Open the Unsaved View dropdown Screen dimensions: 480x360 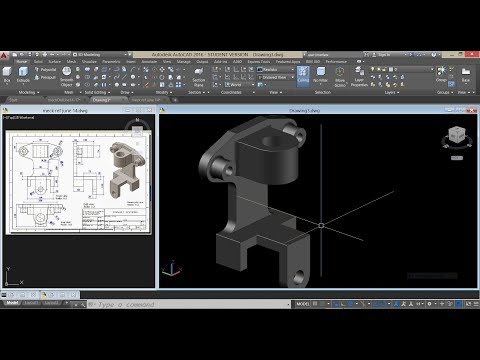click(276, 77)
